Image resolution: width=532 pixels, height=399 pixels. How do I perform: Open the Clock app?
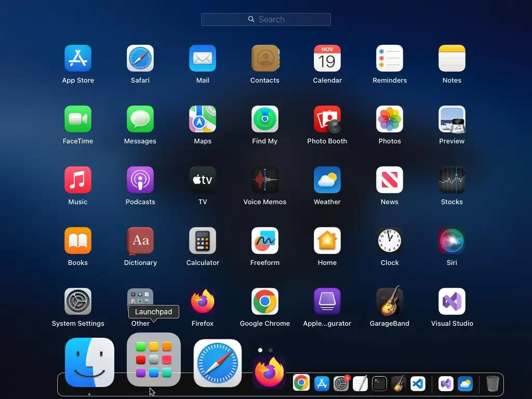click(x=390, y=241)
